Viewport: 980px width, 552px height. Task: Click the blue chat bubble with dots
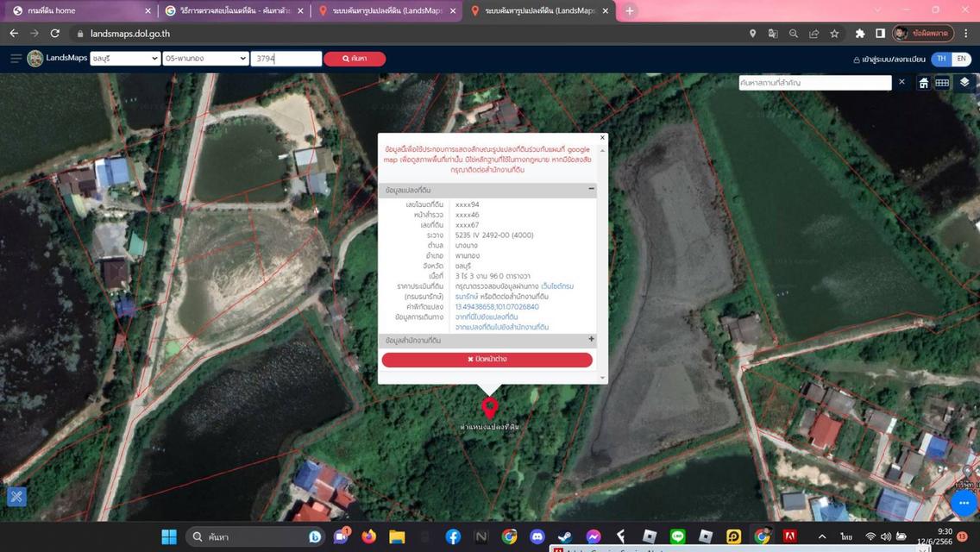[964, 503]
